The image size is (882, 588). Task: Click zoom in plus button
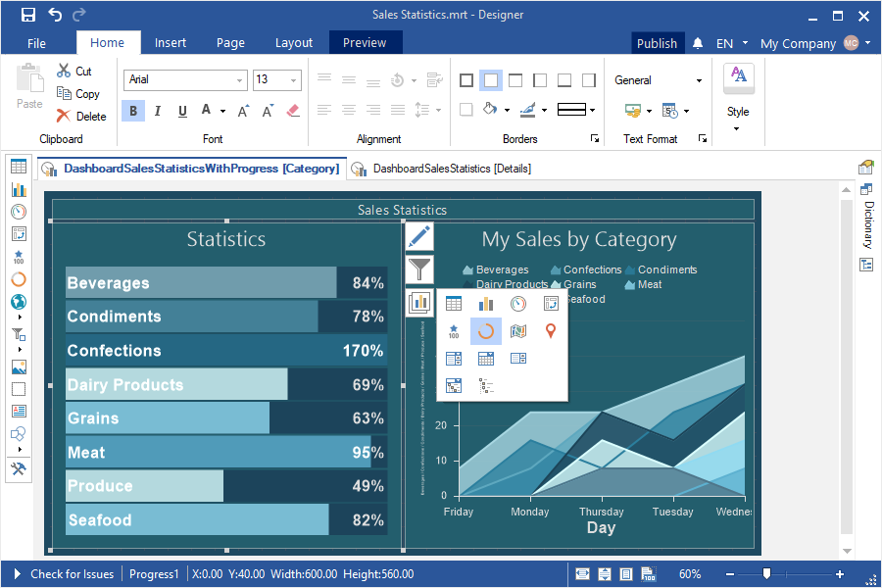click(840, 574)
